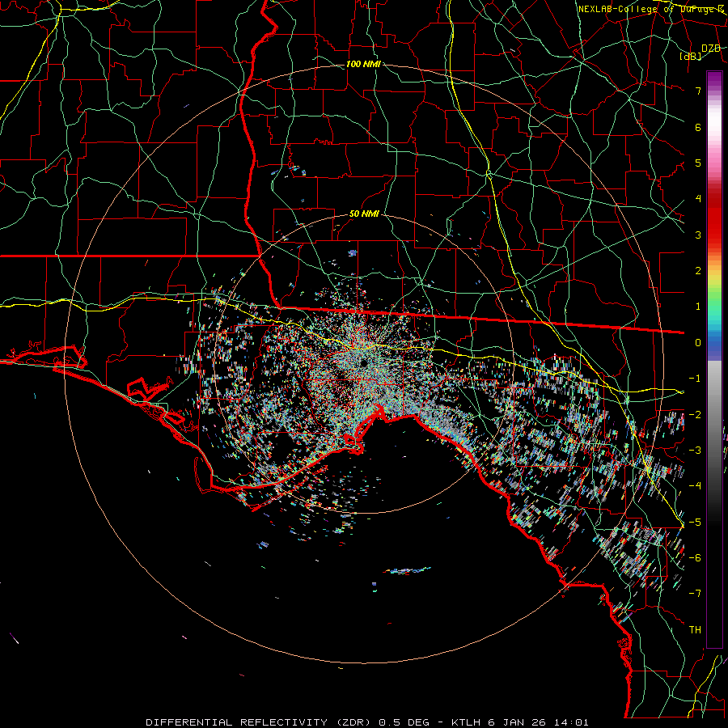Screen dimensions: 728x728
Task: Click the "0.5 DEG" elevation text in caption
Action: [x=404, y=722]
